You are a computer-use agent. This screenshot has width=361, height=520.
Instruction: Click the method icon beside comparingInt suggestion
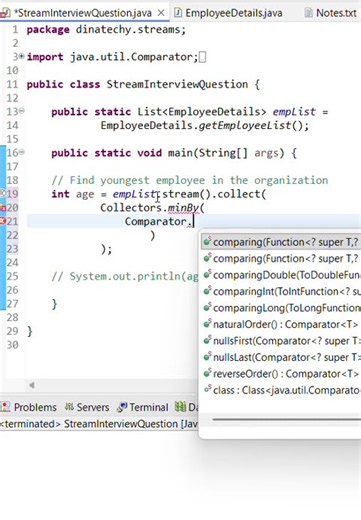(208, 291)
